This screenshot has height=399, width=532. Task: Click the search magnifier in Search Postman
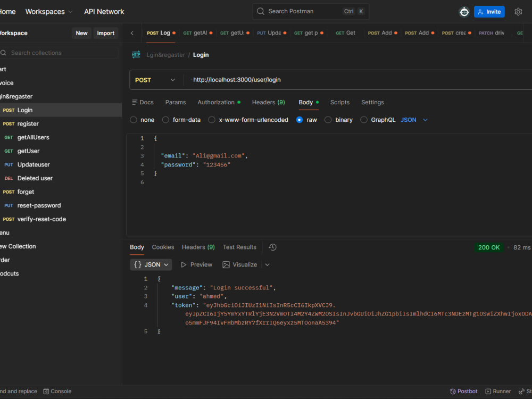pyautogui.click(x=260, y=11)
